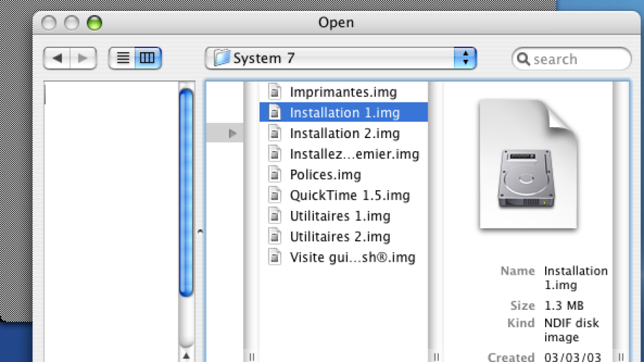The width and height of the screenshot is (644, 362).
Task: Click the QuickTime 1.5.img document icon
Action: pyautogui.click(x=275, y=195)
